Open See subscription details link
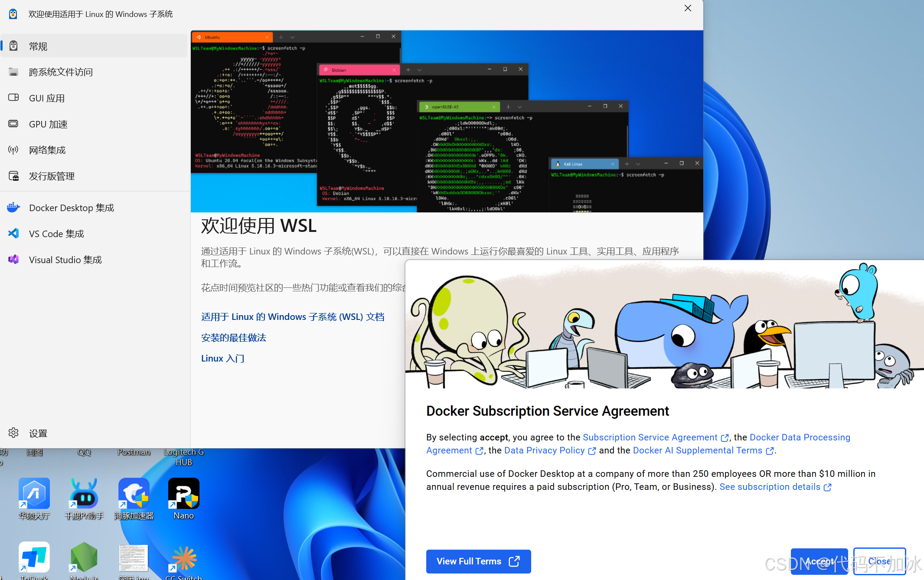The width and height of the screenshot is (924, 580). coord(775,487)
